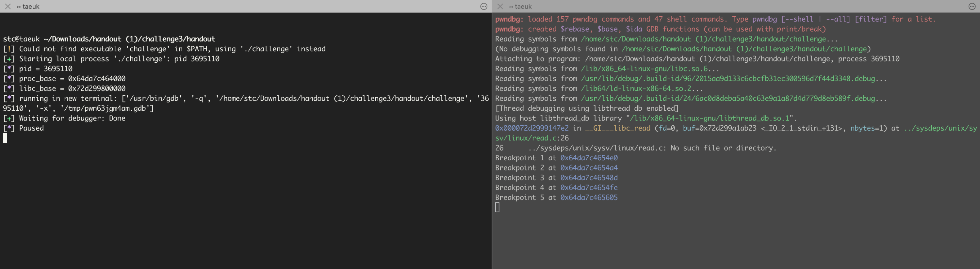Click Breakpoint 1 address 0x64da7c4654e0

589,158
